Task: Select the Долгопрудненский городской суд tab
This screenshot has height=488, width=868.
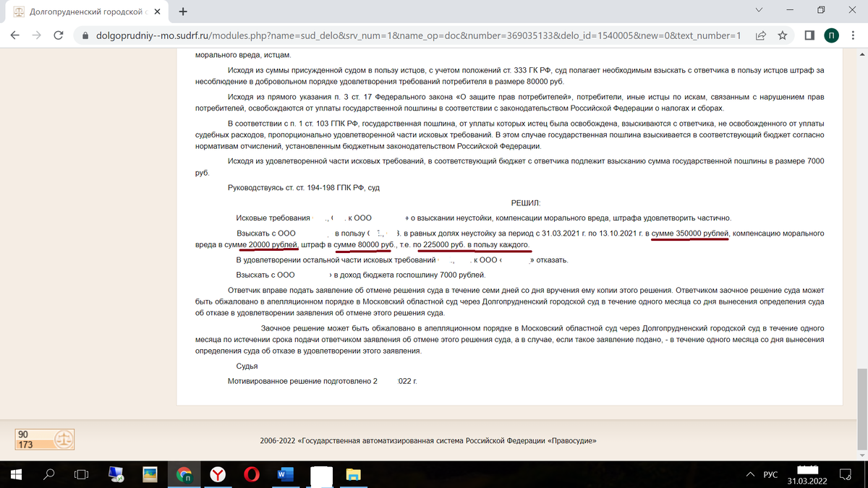Action: [x=87, y=12]
